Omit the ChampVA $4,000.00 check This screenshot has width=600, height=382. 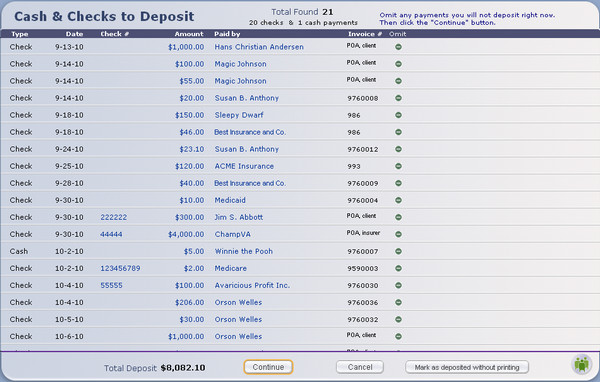point(398,234)
